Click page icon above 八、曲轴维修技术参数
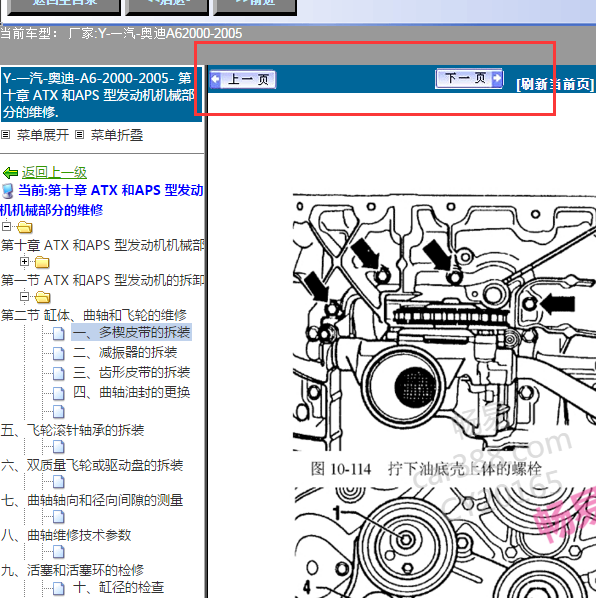 [x=59, y=517]
